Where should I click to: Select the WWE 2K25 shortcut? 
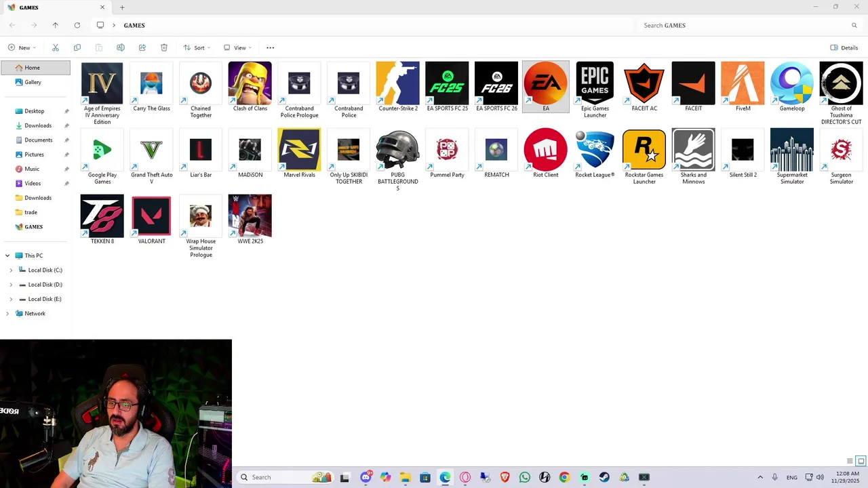coord(250,216)
